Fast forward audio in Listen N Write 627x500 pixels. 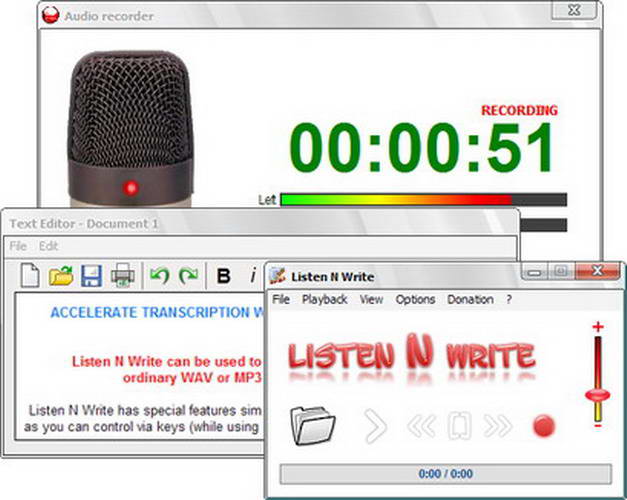point(497,426)
